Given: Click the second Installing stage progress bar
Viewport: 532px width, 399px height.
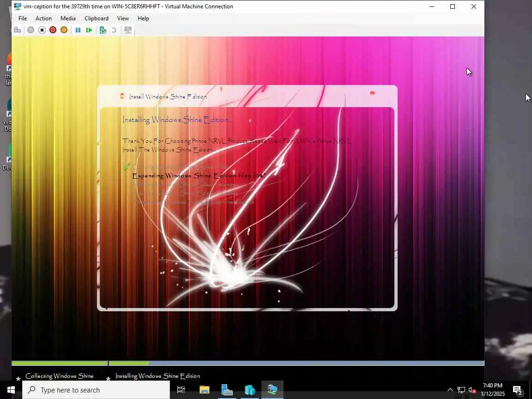Looking at the screenshot, I should coord(296,363).
